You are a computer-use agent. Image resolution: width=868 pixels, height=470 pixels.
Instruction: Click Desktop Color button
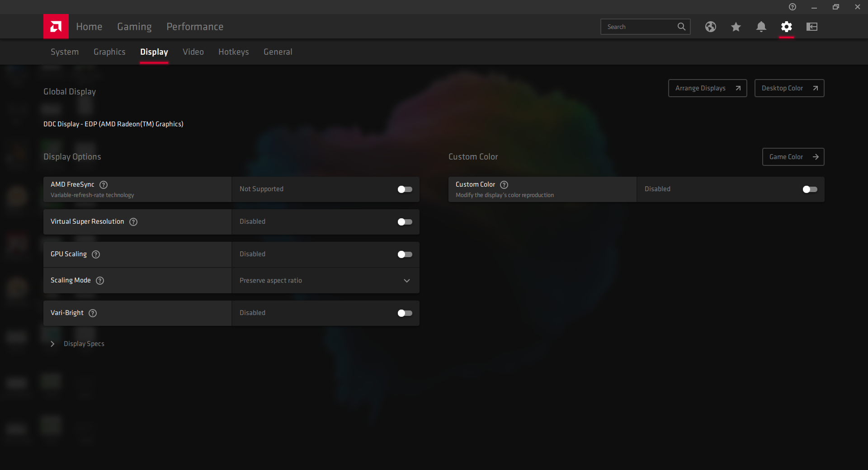click(x=789, y=88)
